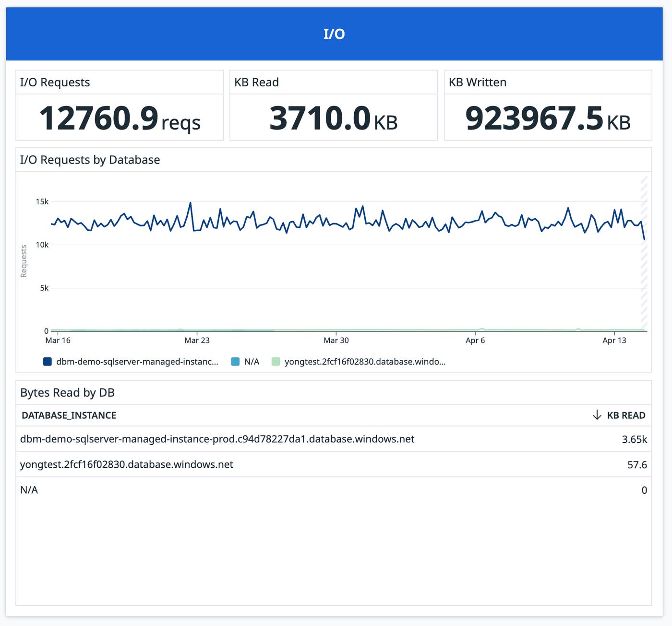Screen dimensions: 672x626
Task: Click the KB Read summary card
Action: tap(334, 106)
